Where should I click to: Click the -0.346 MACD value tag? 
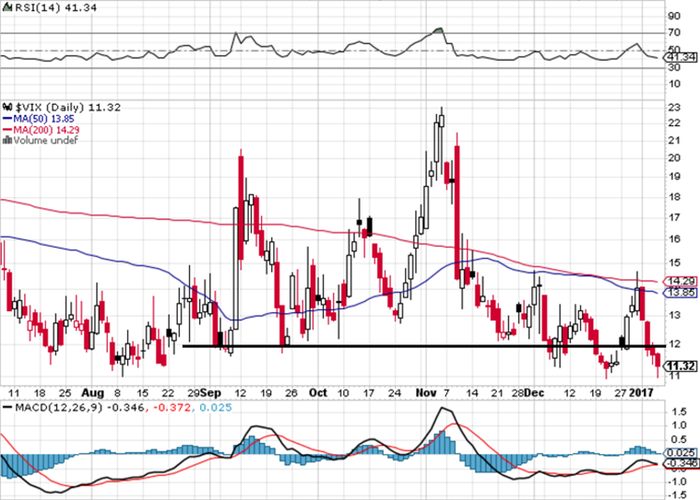tap(679, 462)
